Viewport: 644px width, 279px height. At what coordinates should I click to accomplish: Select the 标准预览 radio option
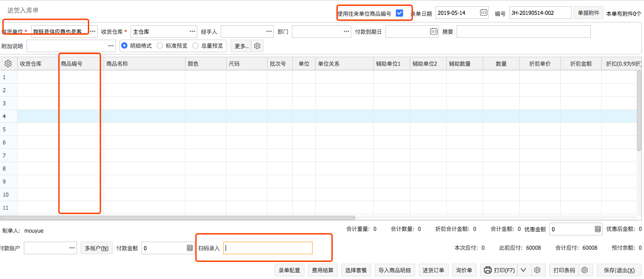click(160, 45)
